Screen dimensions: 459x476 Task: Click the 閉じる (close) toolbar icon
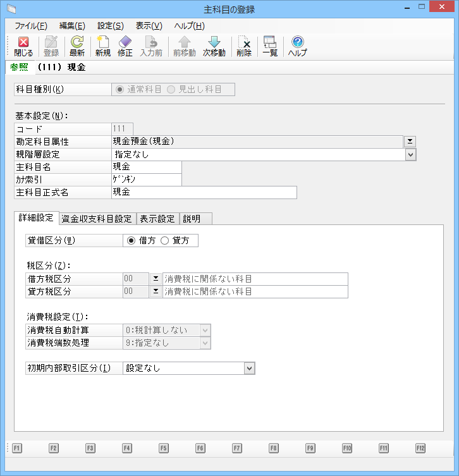pyautogui.click(x=23, y=42)
